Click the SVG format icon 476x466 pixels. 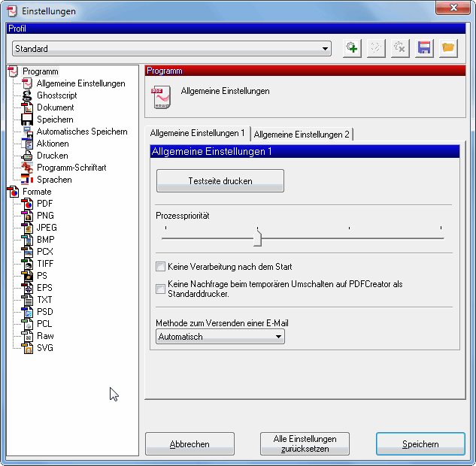coord(27,348)
